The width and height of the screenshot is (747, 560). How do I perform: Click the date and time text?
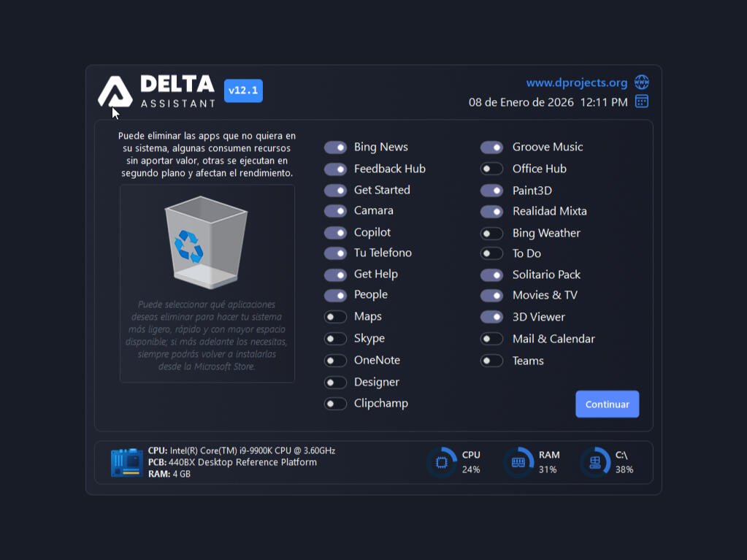click(x=548, y=102)
